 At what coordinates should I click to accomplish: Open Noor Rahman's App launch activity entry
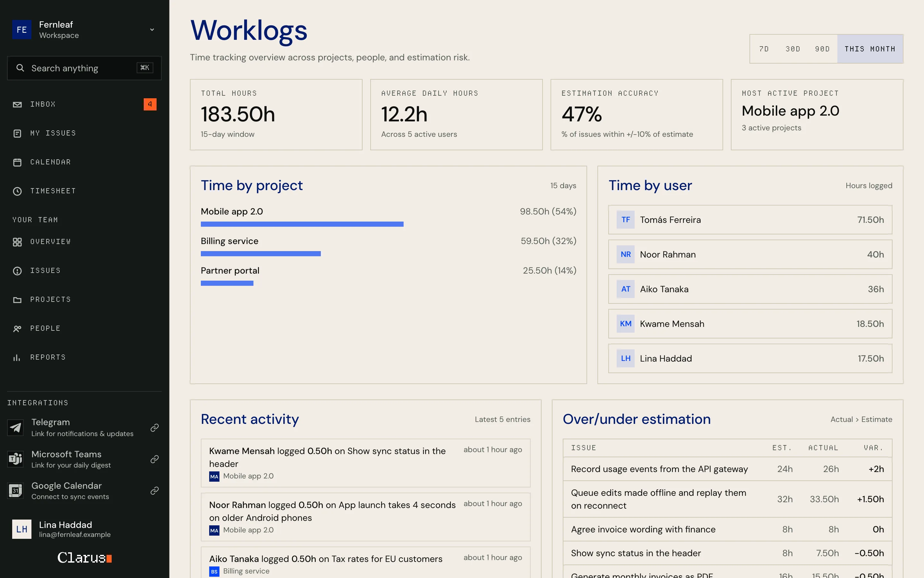365,517
